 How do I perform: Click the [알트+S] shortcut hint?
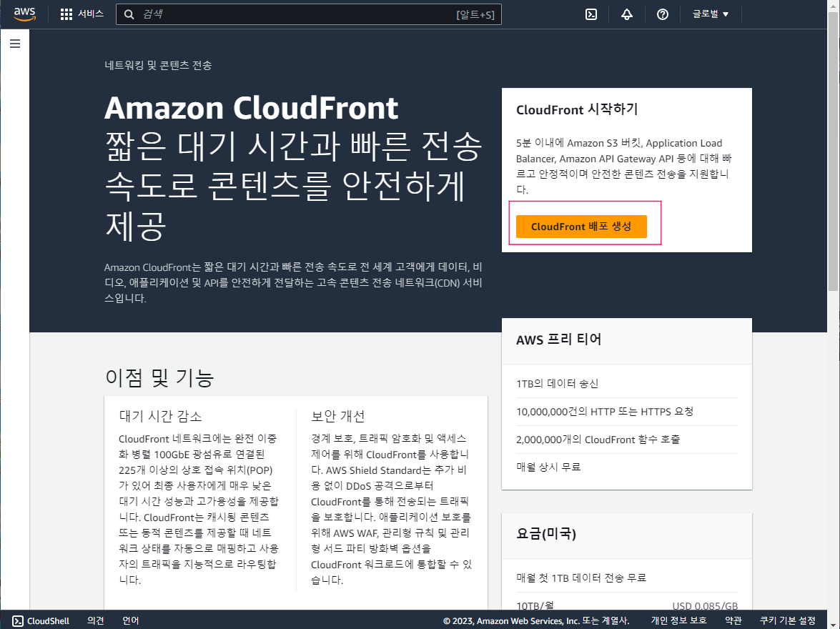pyautogui.click(x=475, y=14)
